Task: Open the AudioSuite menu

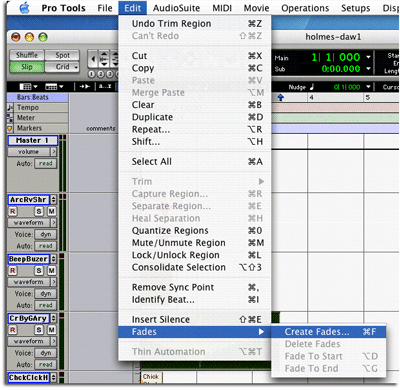Action: (x=176, y=8)
